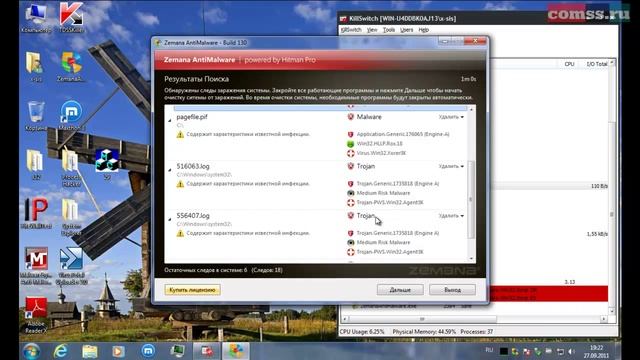Click the Processes: 37 status bar entry
640x360 pixels.
[477, 332]
